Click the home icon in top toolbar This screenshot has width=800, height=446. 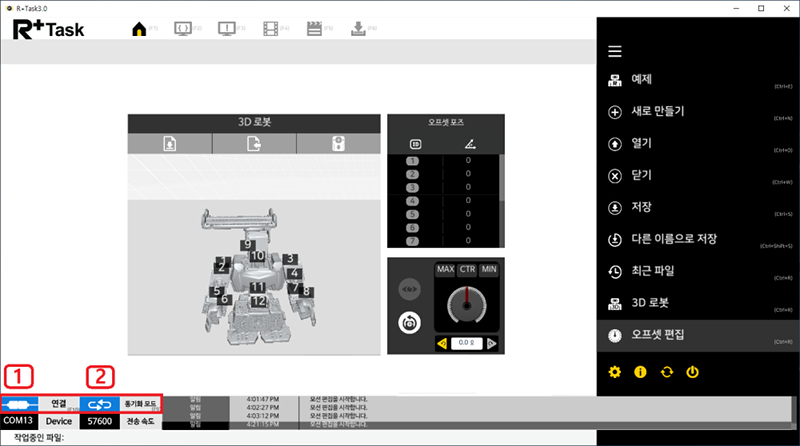(x=140, y=29)
